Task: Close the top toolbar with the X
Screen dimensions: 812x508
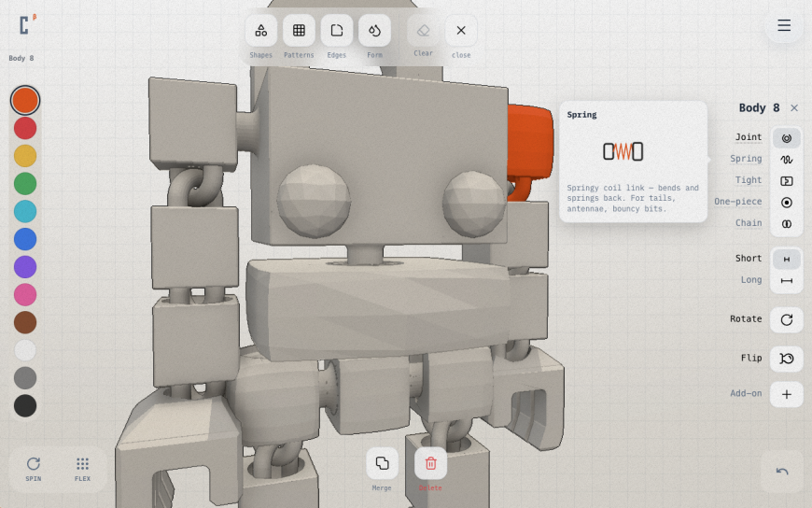Action: [461, 31]
